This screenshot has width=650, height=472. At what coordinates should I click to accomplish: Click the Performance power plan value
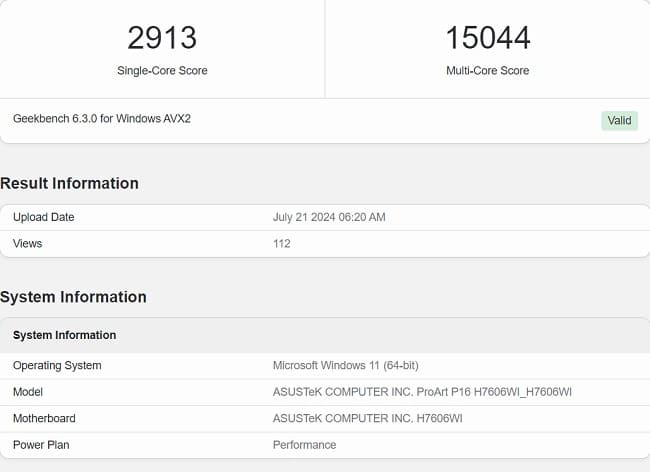304,445
